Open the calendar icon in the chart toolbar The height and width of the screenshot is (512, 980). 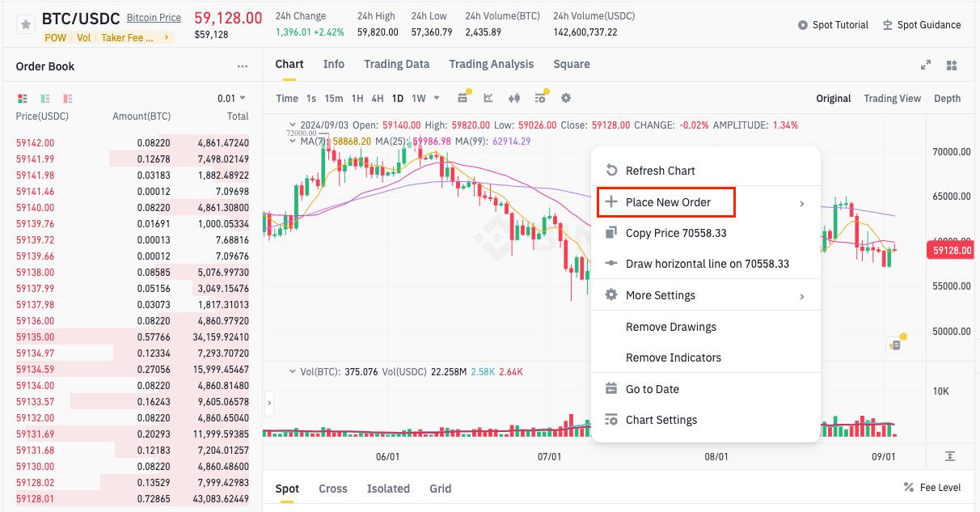[463, 98]
